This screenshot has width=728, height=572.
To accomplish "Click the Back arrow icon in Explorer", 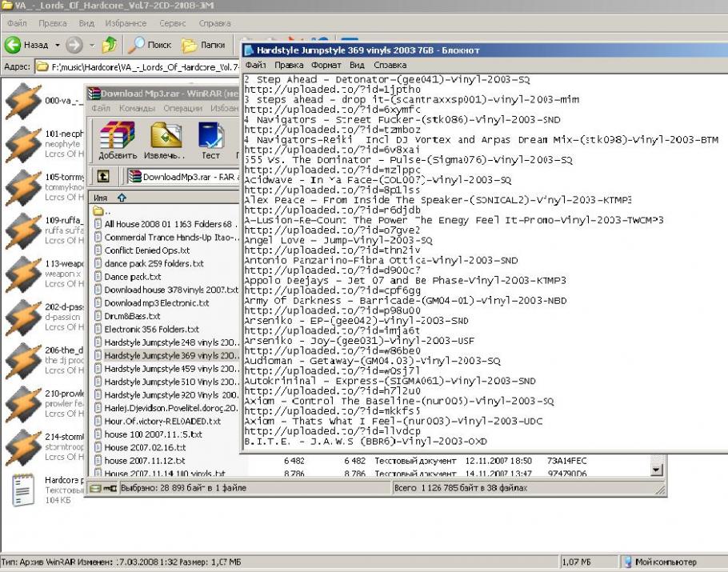I will pyautogui.click(x=13, y=45).
